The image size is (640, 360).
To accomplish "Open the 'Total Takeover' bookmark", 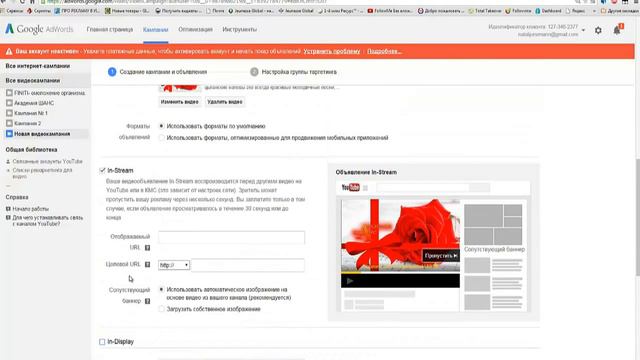I will coord(485,11).
